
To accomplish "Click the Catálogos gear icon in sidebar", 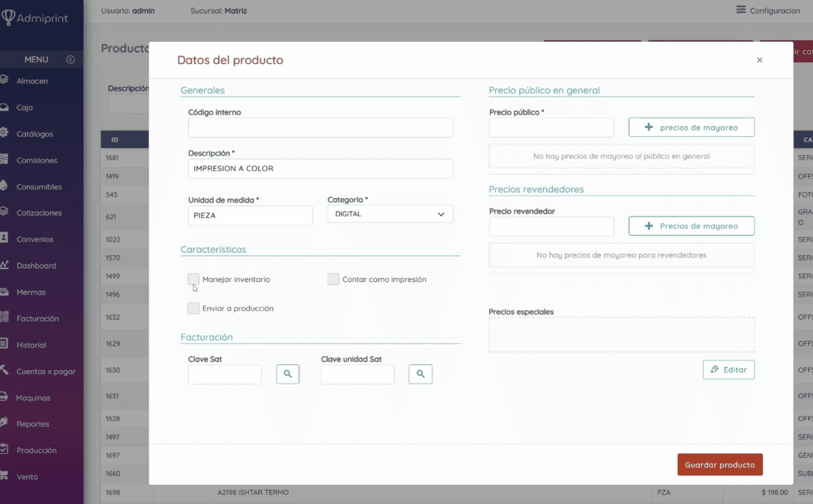I will coord(4,133).
